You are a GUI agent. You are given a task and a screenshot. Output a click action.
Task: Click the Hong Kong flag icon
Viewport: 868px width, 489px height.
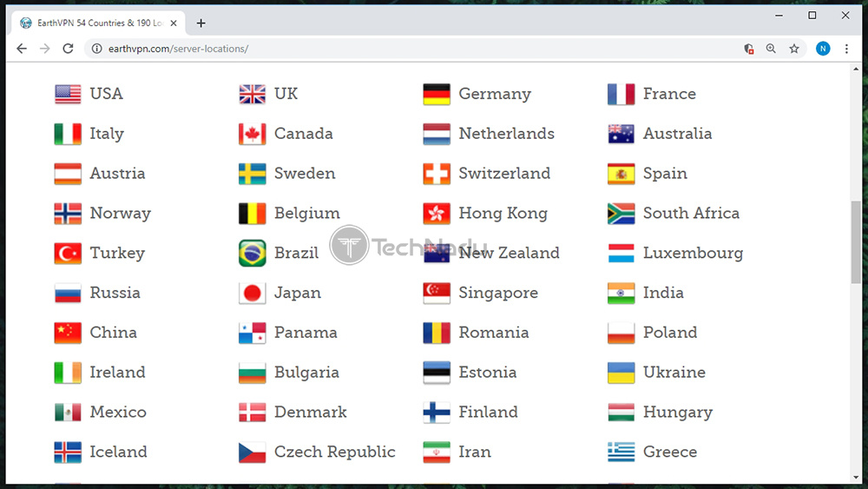(437, 214)
